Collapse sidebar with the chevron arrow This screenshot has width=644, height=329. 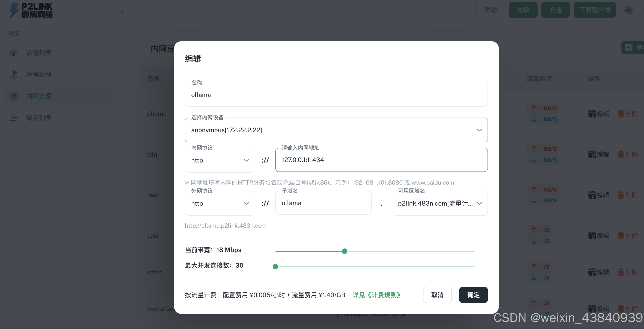pyautogui.click(x=122, y=12)
